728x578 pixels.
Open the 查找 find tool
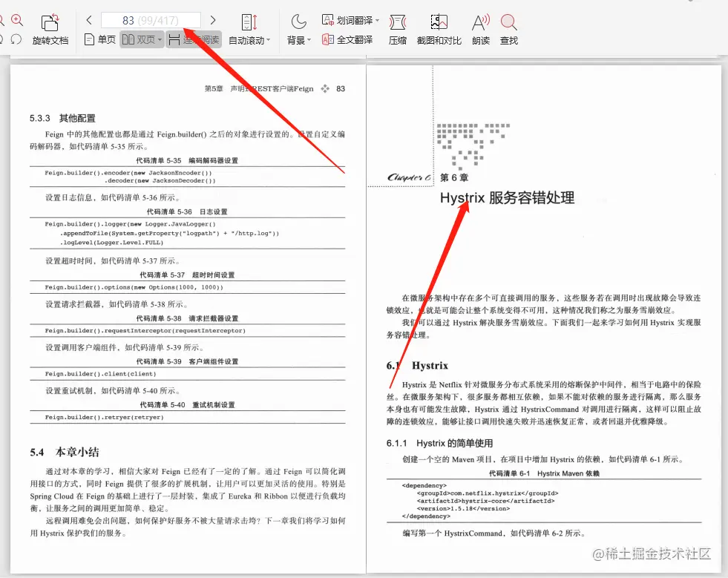(509, 30)
